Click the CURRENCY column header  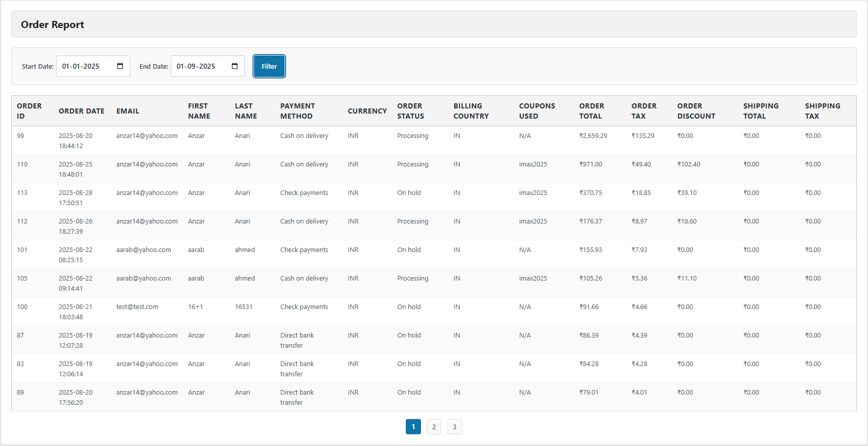point(367,111)
